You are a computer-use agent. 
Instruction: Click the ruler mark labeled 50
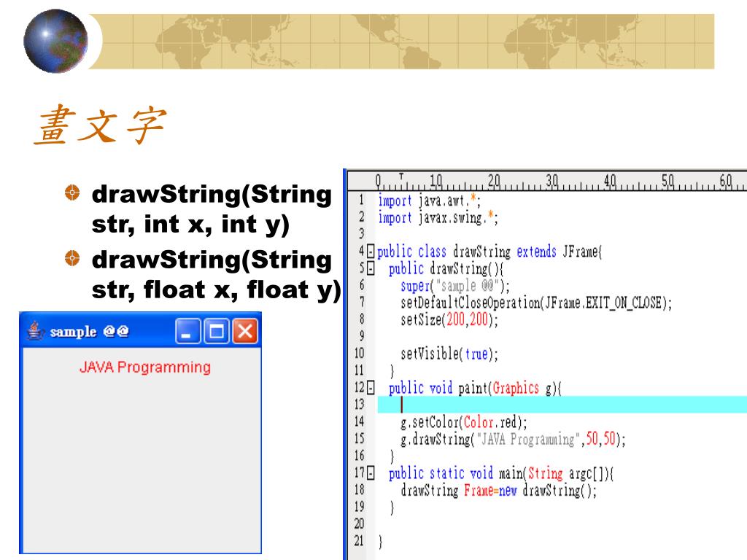click(668, 182)
